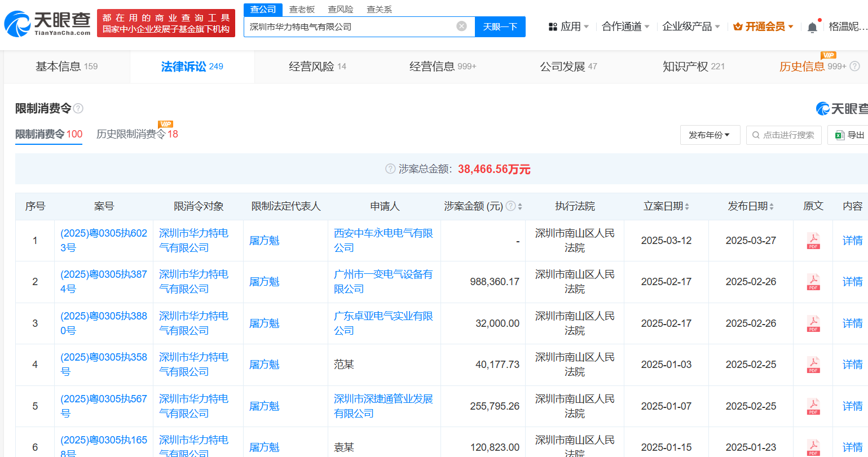Sort by 涉案金额 column arrows
This screenshot has width=868, height=457.
click(520, 207)
